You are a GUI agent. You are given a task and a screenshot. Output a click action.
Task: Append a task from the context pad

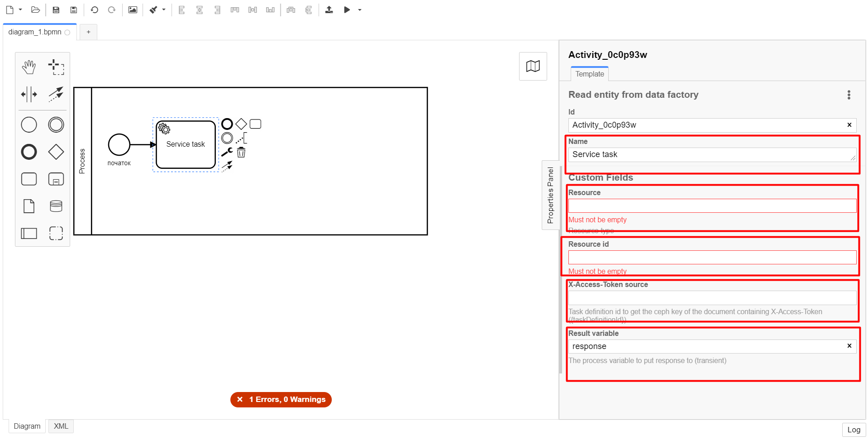click(x=255, y=124)
